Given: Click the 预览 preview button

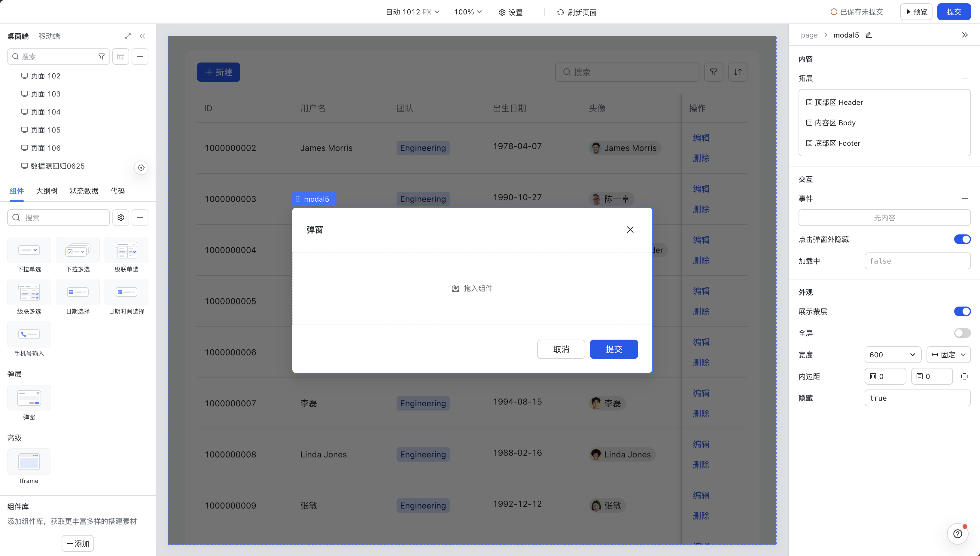Looking at the screenshot, I should (916, 12).
